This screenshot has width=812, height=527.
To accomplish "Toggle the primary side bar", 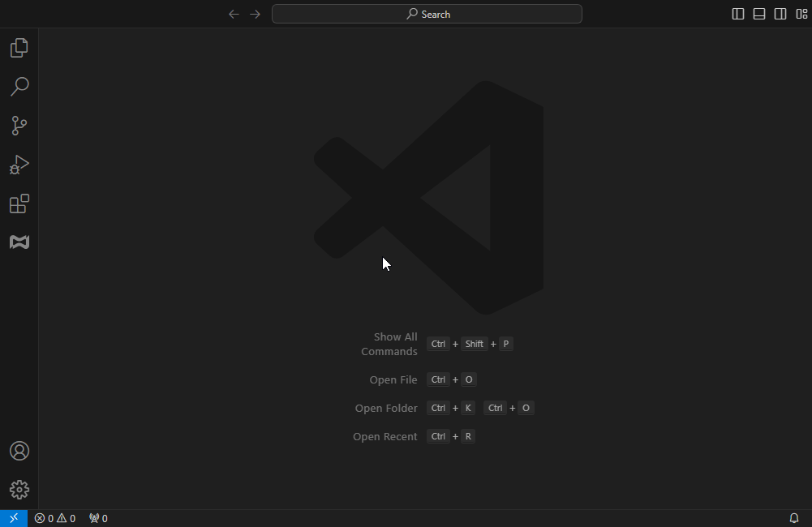I will coord(738,14).
